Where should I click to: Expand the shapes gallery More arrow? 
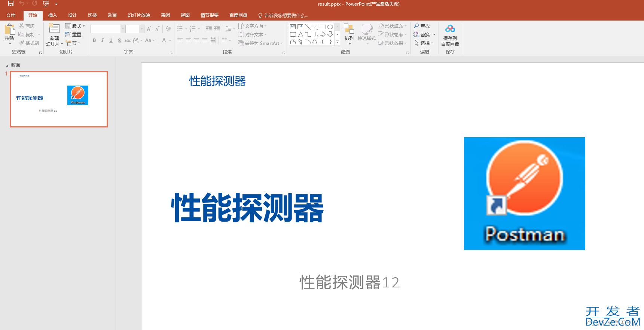(x=337, y=42)
